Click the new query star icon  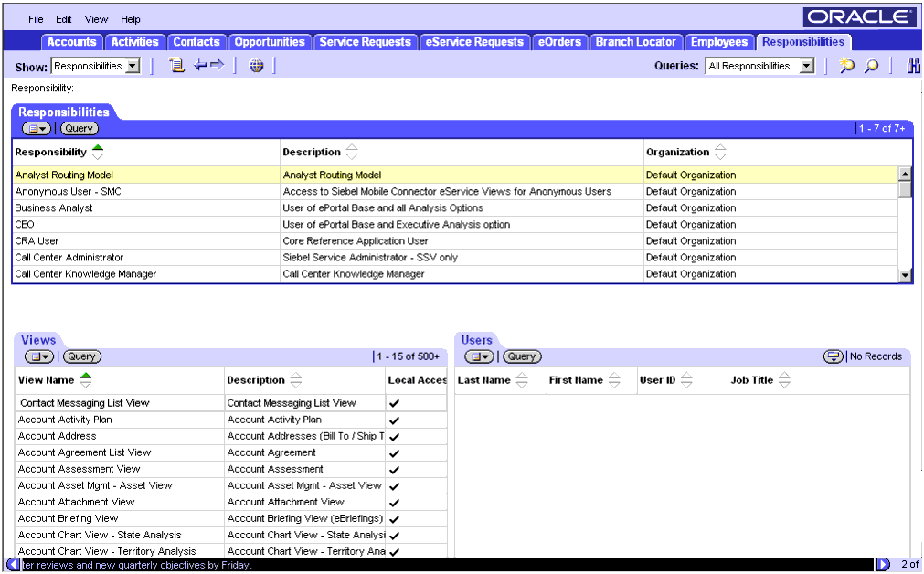[847, 66]
